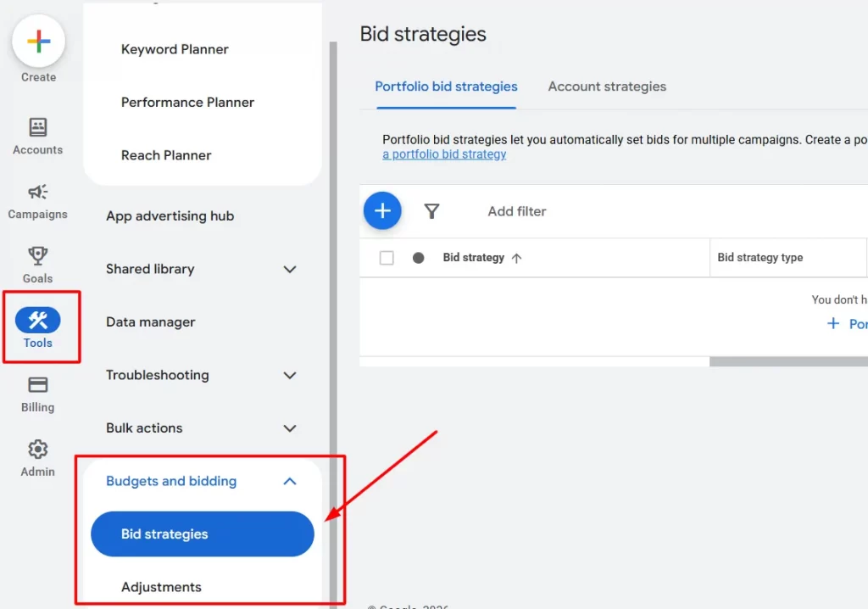868x609 pixels.
Task: Open the Keyword Planner menu item
Action: 175,49
